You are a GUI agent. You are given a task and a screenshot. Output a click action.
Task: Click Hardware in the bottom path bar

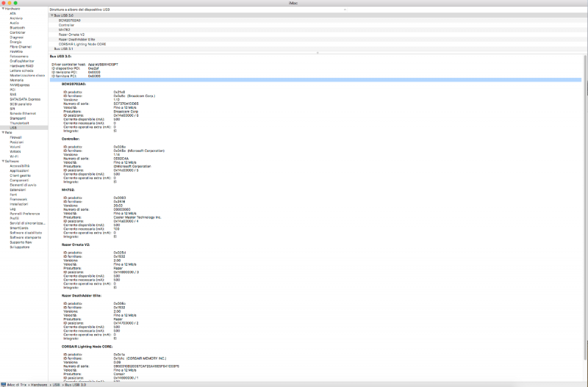tap(39, 385)
